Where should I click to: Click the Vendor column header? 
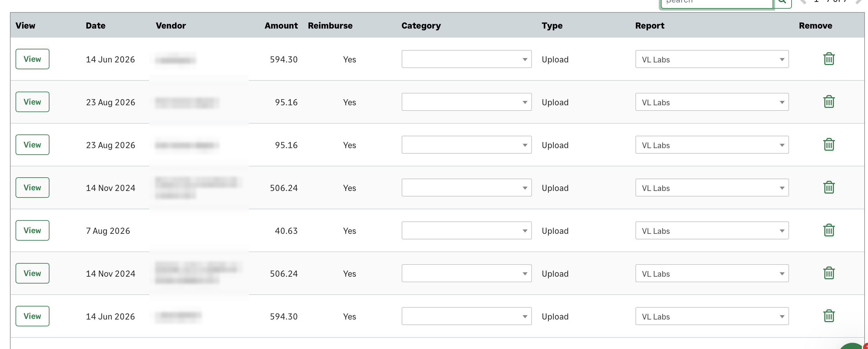pos(170,25)
